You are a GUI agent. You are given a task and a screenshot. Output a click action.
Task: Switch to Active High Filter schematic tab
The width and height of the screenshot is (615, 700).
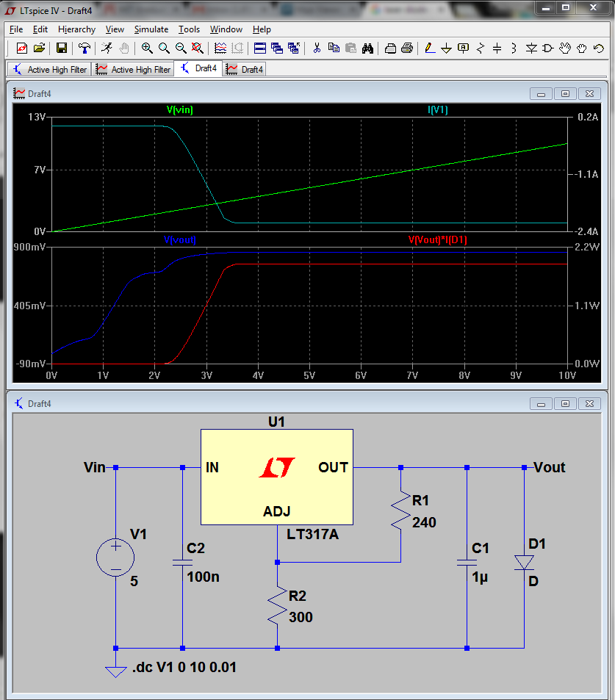click(49, 69)
